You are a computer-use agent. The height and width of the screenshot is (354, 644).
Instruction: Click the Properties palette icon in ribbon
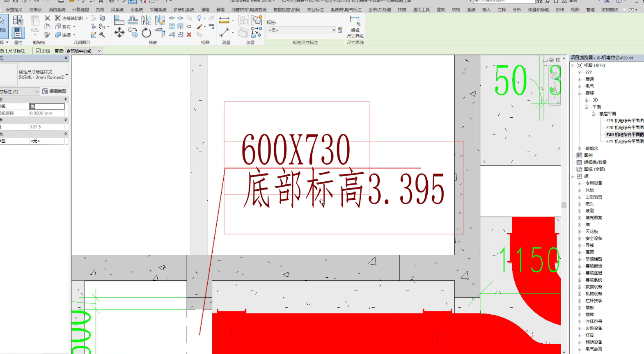click(18, 32)
